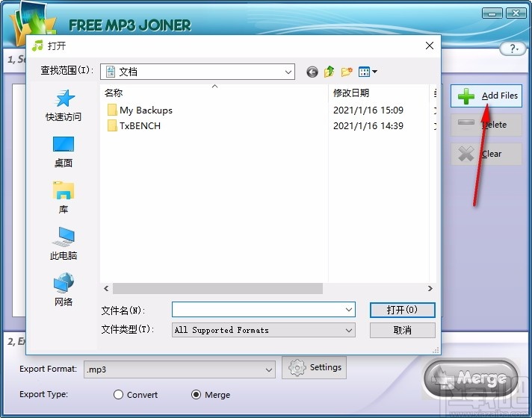Viewport: 532px width, 418px height.
Task: Go up one folder level icon
Action: coord(329,72)
